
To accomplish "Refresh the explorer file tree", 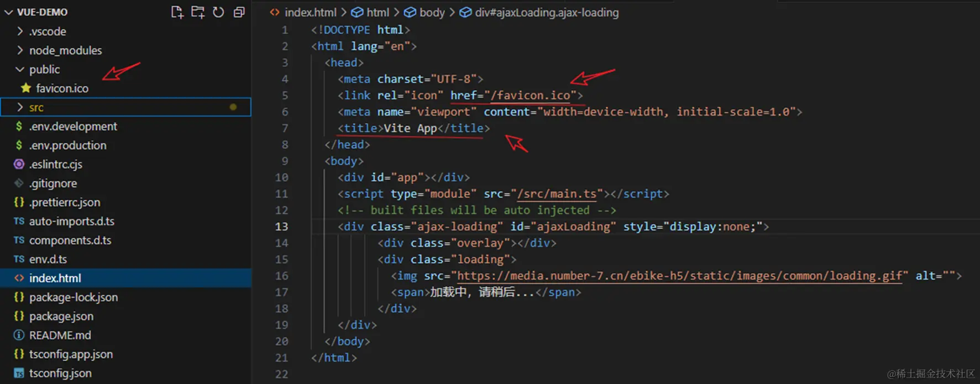I will tap(218, 12).
